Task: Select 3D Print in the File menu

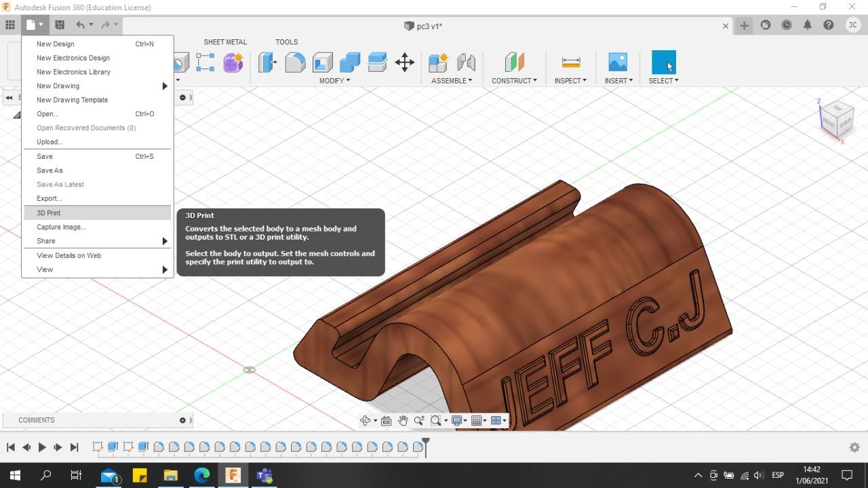Action: pyautogui.click(x=97, y=212)
